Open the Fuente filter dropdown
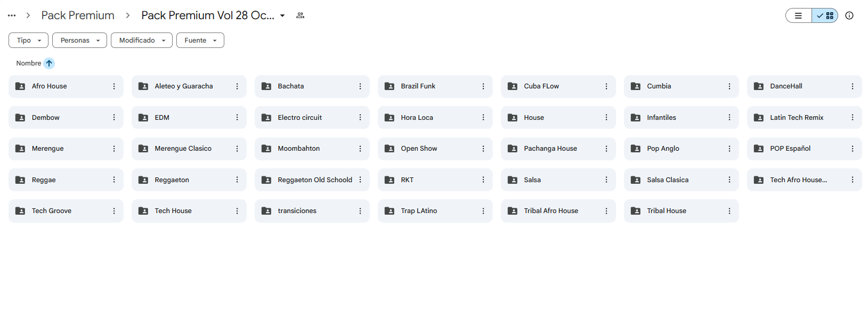 click(x=200, y=40)
